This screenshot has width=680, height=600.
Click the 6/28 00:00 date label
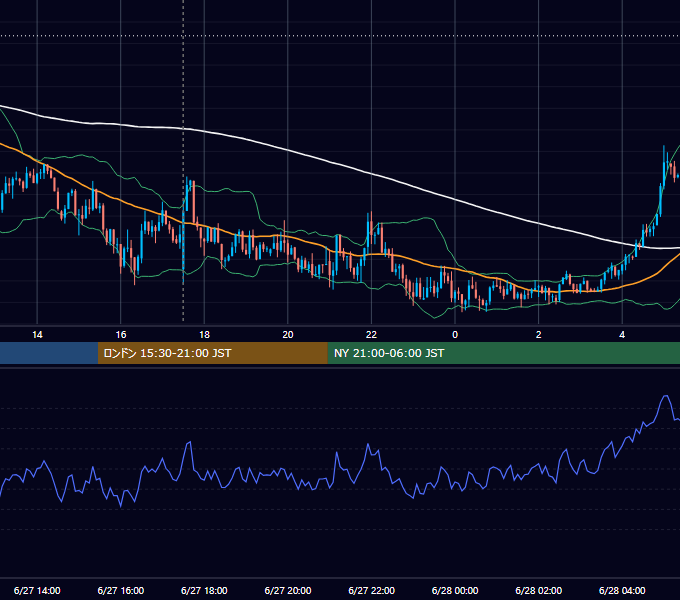tap(455, 590)
